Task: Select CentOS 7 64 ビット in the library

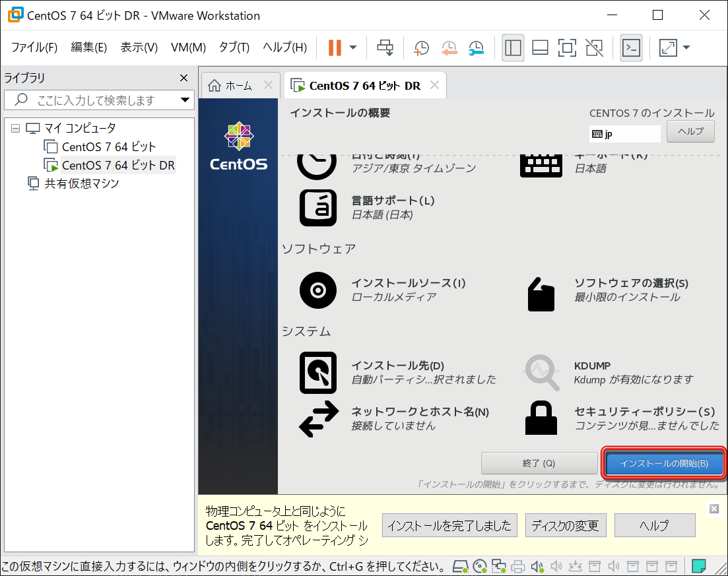Action: (109, 146)
